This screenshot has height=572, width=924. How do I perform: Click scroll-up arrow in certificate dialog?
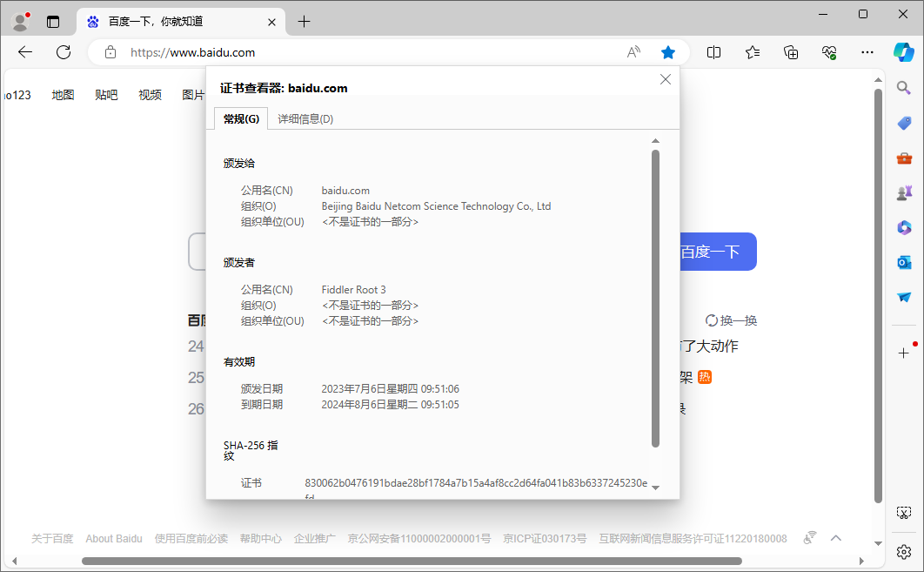(x=655, y=141)
